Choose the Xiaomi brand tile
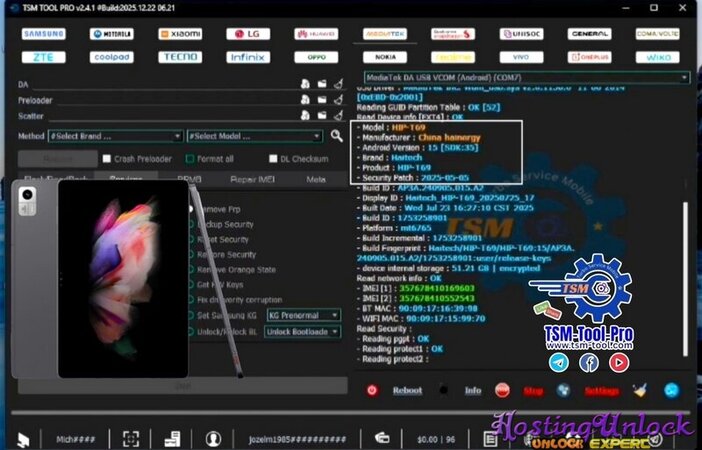 [x=178, y=34]
